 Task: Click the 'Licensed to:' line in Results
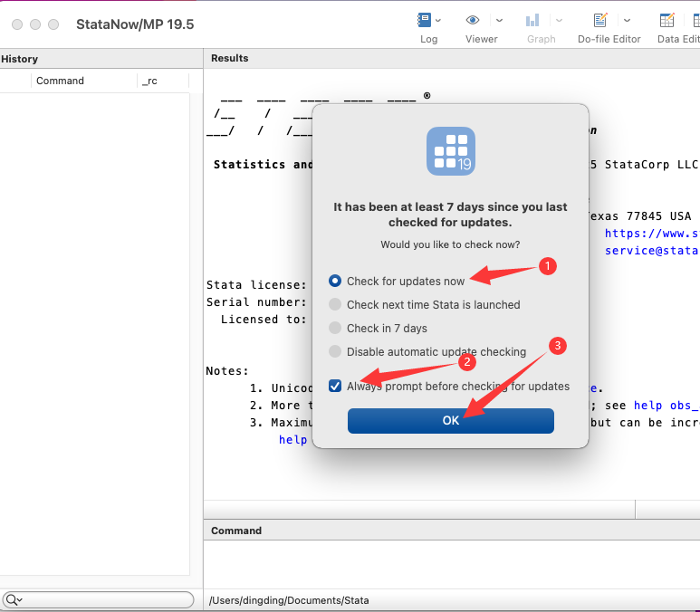click(264, 320)
